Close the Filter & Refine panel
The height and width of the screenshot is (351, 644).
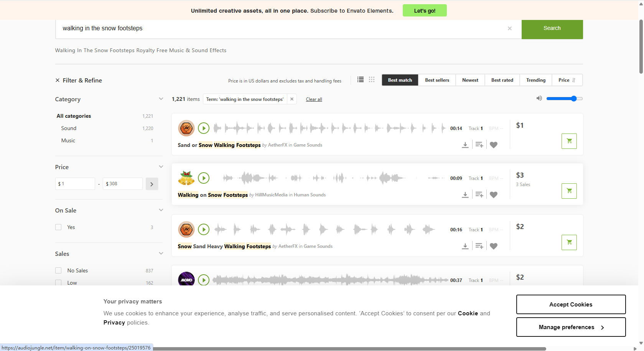click(58, 80)
